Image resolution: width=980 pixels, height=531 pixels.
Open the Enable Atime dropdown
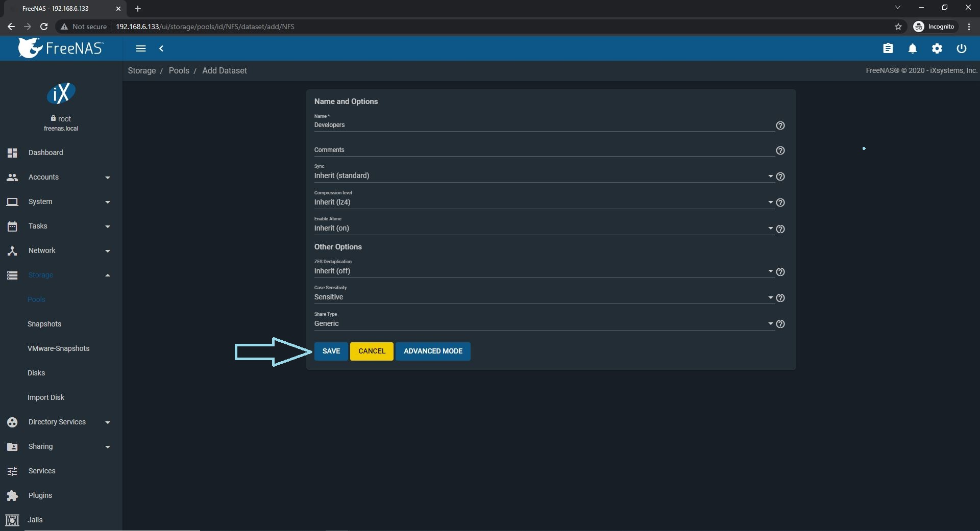[x=544, y=228]
